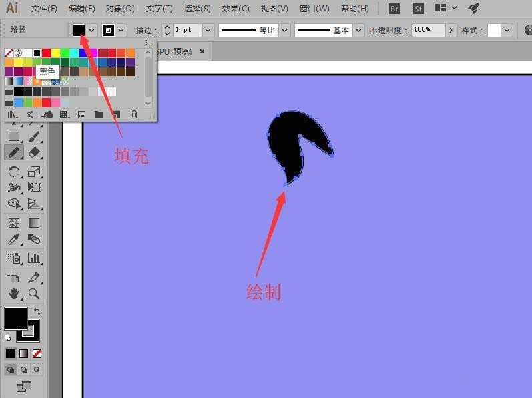Image resolution: width=532 pixels, height=398 pixels.
Task: Select the Paintbrush tool
Action: (34, 136)
